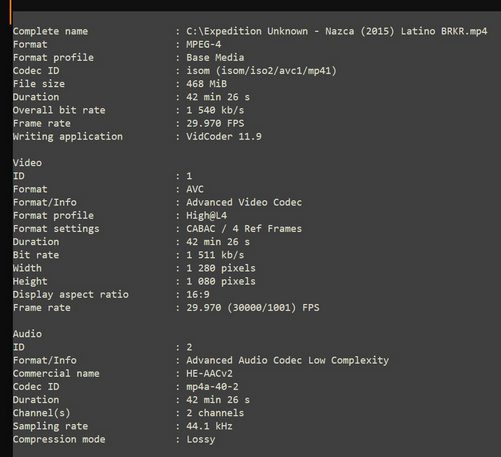
Task: Click the Sampling rate 44.1 kHz value
Action: click(209, 426)
